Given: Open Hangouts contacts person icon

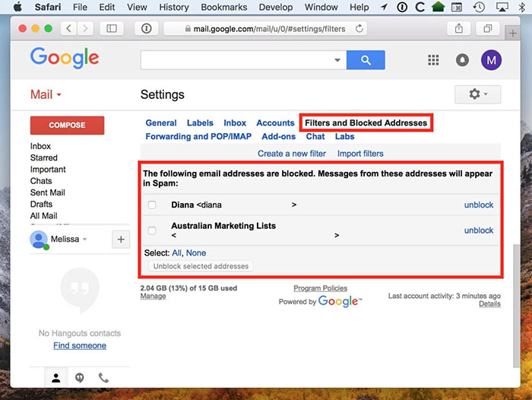Looking at the screenshot, I should (55, 377).
